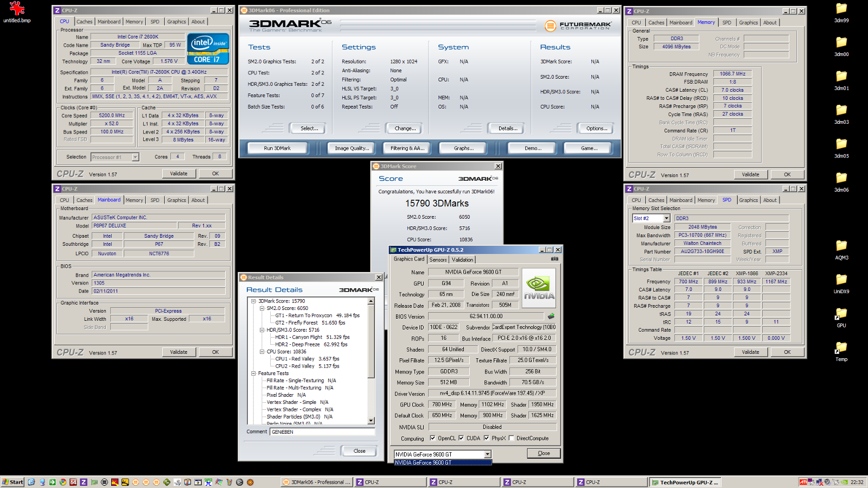Click Validate in the SPD CPU-Z window

[x=750, y=352]
